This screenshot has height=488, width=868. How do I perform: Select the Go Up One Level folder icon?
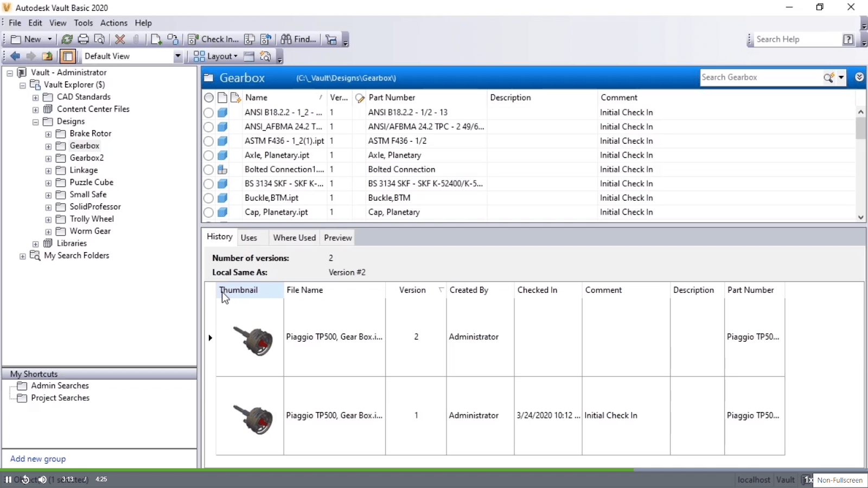point(47,56)
